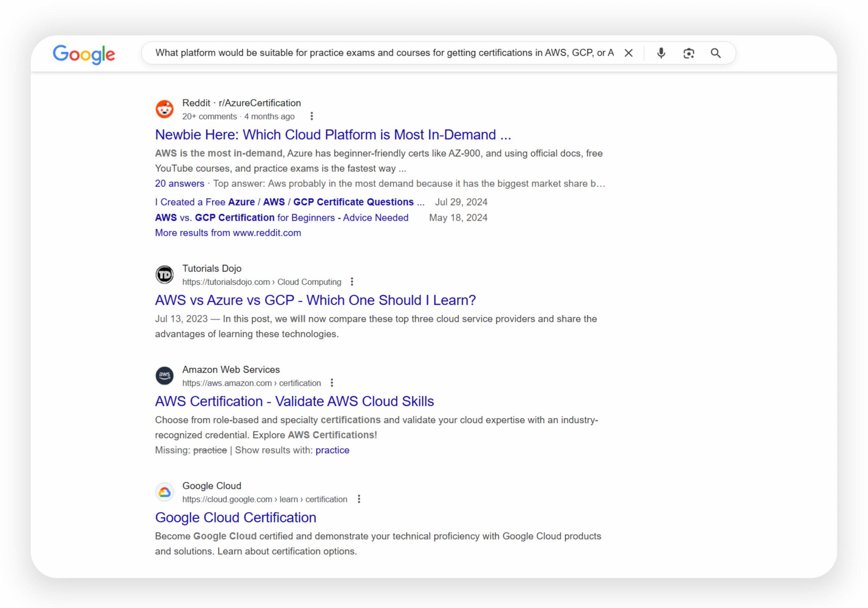This screenshot has height=608, width=868.
Task: Open three-dot menu for Tutorials Dojo result
Action: coord(352,282)
